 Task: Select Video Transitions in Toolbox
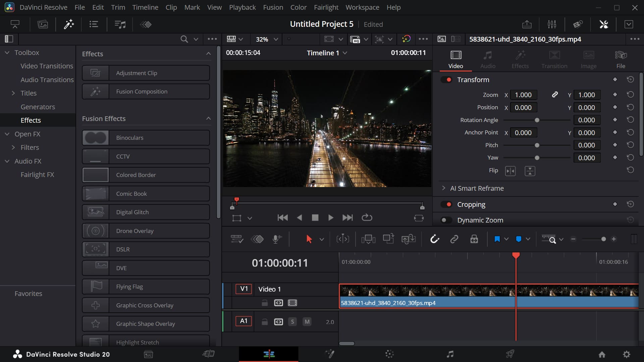[47, 66]
